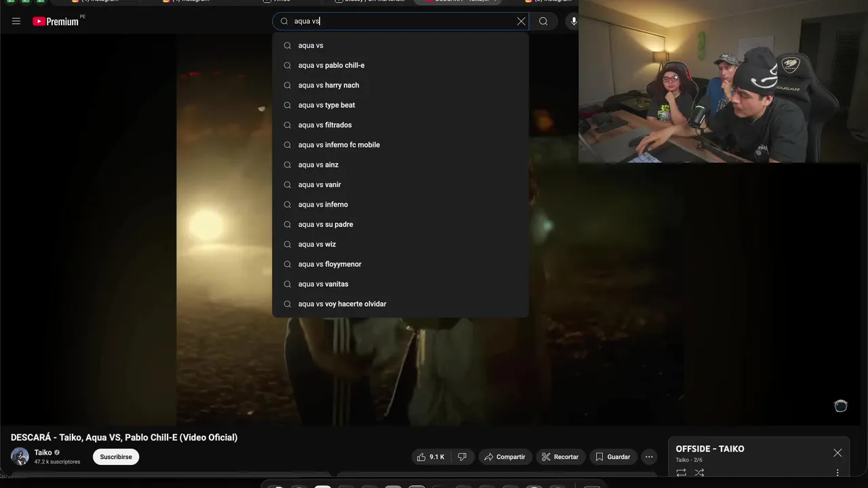Toggle playlist shuffle icon
Viewport: 868px width, 488px height.
point(699,472)
